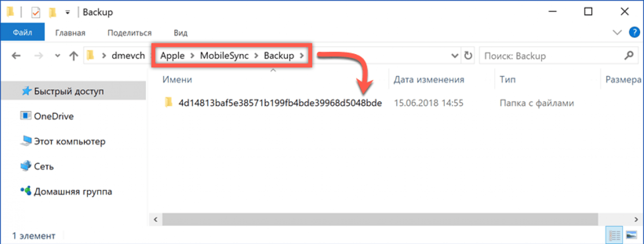The width and height of the screenshot is (644, 244).
Task: Switch to large thumbnails view icon
Action: coord(631,235)
